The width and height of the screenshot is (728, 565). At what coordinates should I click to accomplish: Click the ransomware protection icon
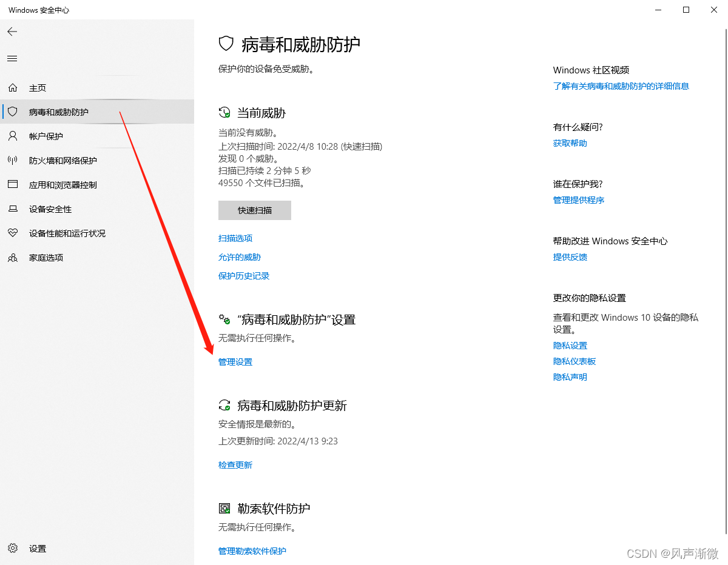(x=224, y=509)
